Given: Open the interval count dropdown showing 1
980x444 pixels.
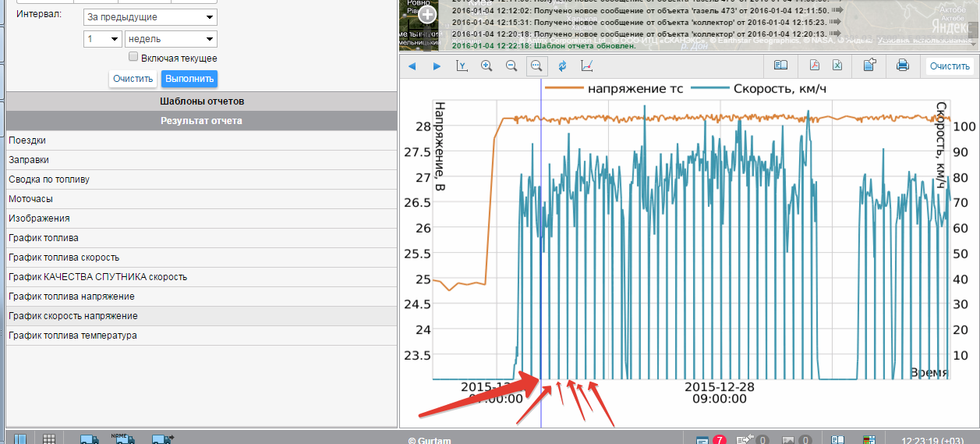Looking at the screenshot, I should tap(102, 39).
